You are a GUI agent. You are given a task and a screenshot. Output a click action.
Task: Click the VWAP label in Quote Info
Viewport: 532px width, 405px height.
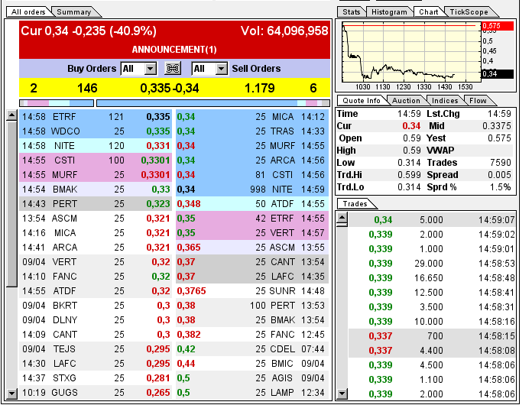click(440, 151)
